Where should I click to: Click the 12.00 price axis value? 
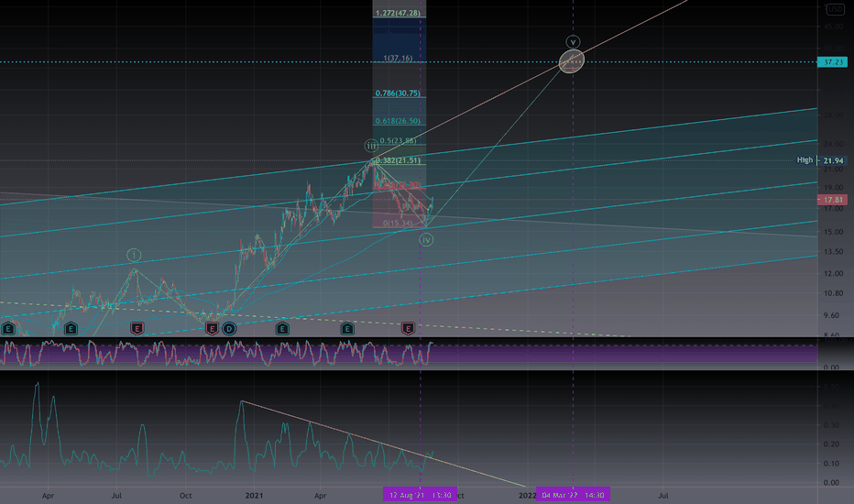click(x=834, y=273)
